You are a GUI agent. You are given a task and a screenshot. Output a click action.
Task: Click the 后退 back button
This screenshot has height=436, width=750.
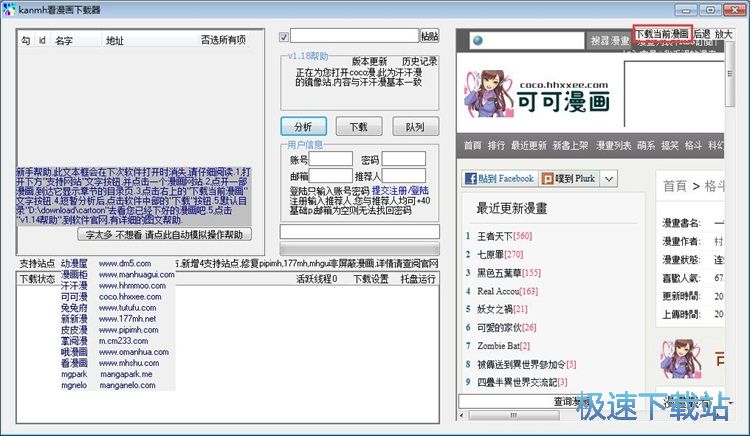click(702, 34)
